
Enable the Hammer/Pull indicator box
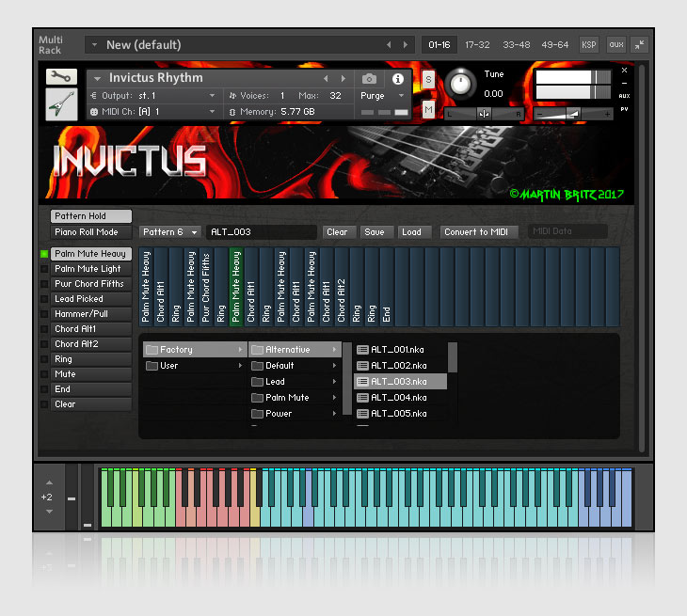click(44, 314)
